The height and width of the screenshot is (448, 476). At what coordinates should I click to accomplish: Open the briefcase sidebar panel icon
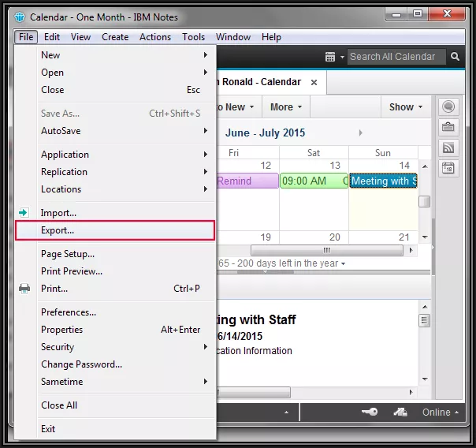point(448,127)
